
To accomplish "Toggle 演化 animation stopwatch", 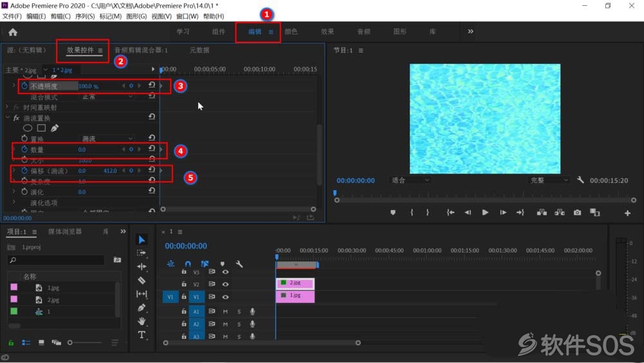I will click(x=24, y=191).
